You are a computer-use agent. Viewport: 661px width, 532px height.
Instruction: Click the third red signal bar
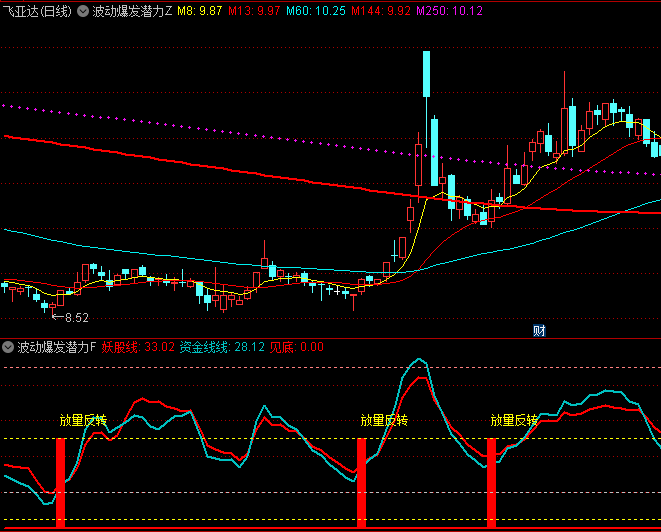[492, 483]
